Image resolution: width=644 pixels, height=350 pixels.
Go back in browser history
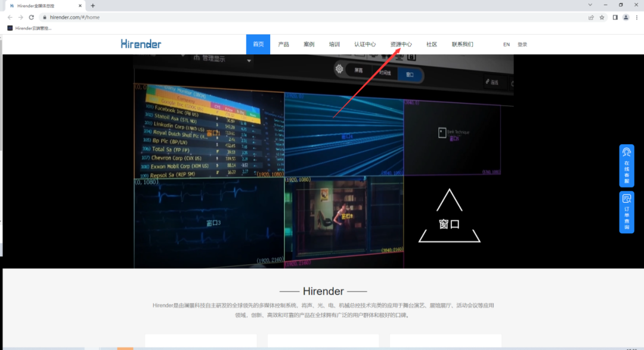[10, 17]
